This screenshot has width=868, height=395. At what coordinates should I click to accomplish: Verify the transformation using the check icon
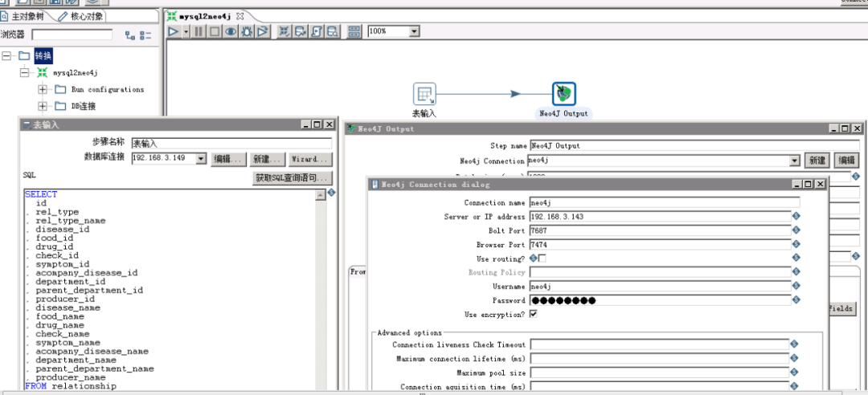click(x=284, y=31)
